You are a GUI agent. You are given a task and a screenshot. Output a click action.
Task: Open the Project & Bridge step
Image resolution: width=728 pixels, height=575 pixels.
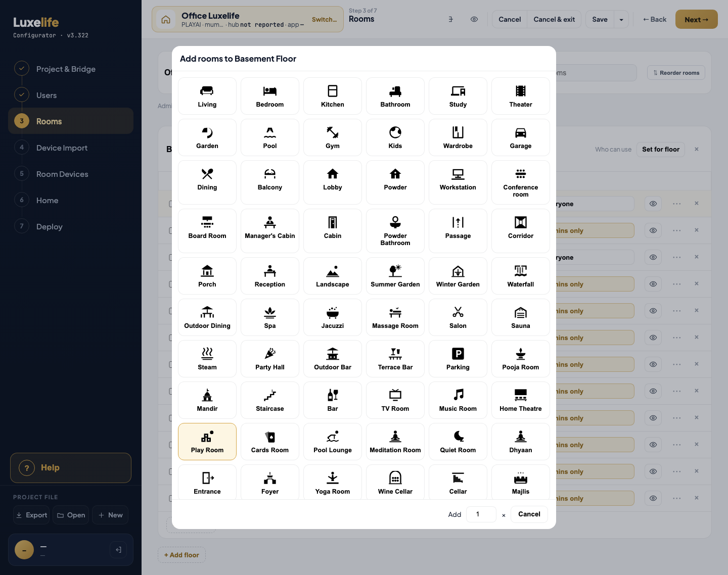coord(66,69)
